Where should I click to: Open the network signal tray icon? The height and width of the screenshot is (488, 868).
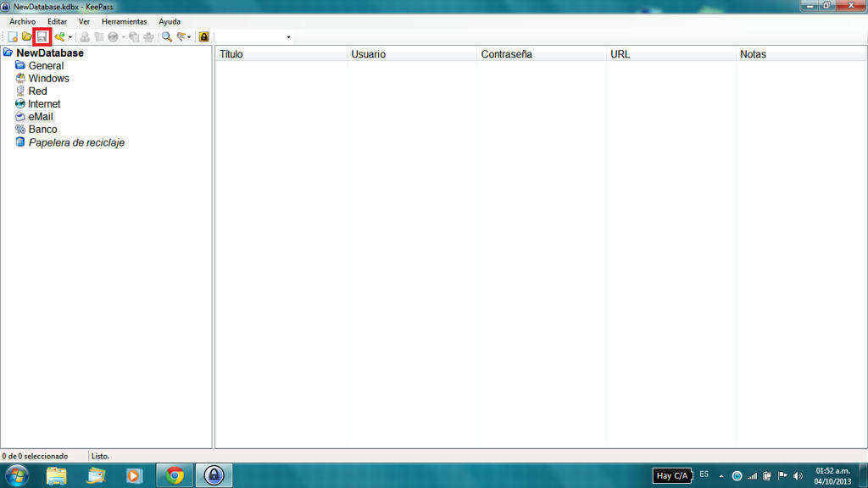pyautogui.click(x=753, y=476)
